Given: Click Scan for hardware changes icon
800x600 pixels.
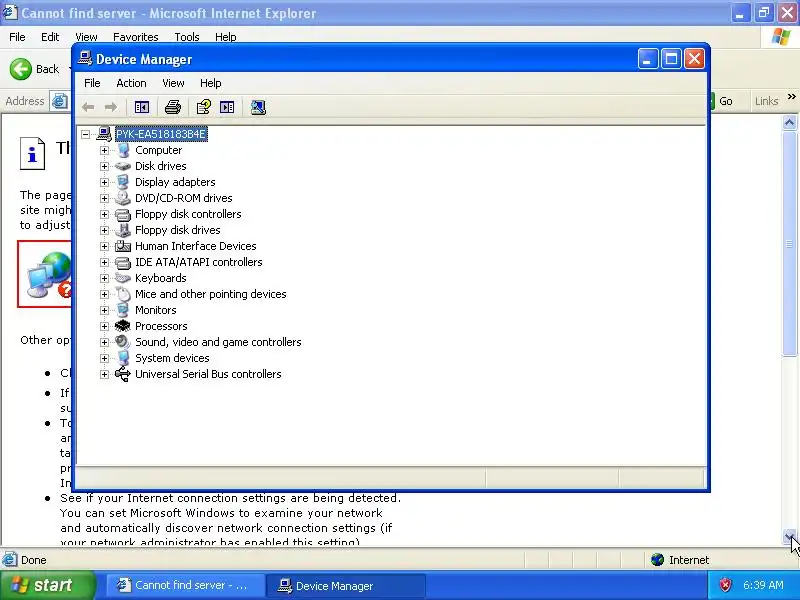Looking at the screenshot, I should (258, 107).
